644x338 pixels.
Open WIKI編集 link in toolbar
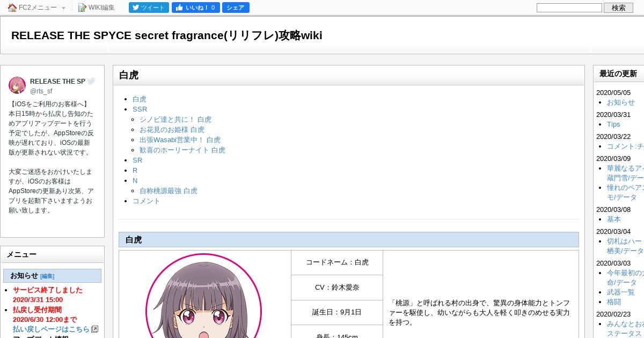[101, 8]
